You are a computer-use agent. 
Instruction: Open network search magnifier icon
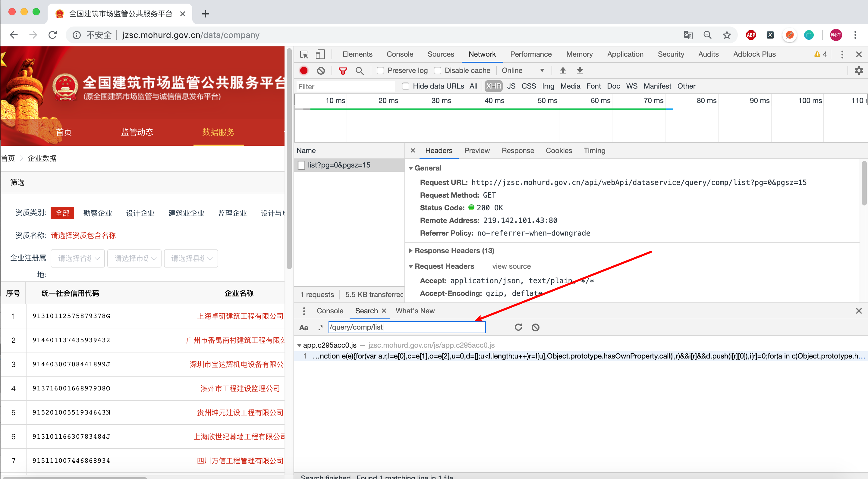pos(360,71)
